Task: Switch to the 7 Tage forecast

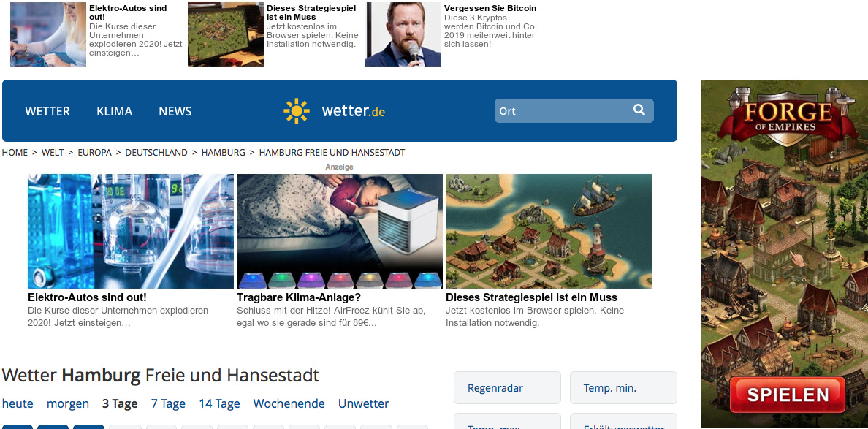Action: coord(168,403)
